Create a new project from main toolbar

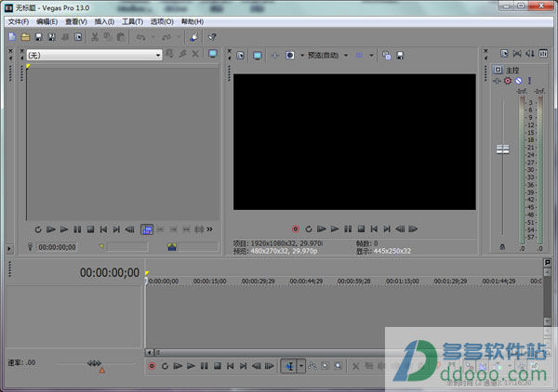click(12, 37)
